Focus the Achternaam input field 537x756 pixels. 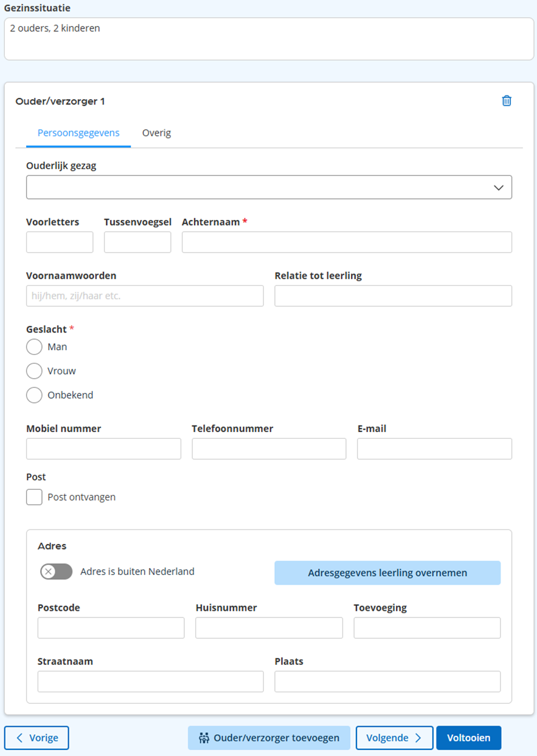(x=347, y=242)
